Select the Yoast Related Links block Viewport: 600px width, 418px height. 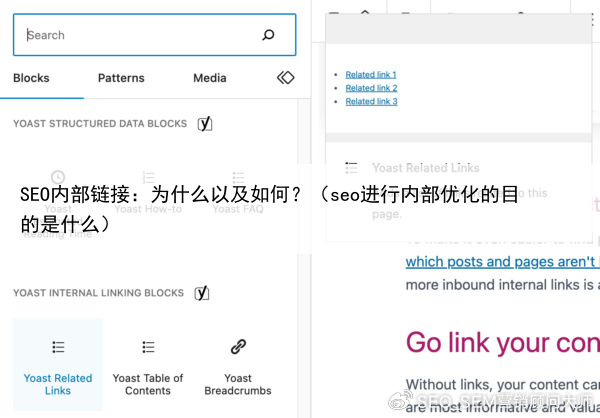(x=58, y=366)
